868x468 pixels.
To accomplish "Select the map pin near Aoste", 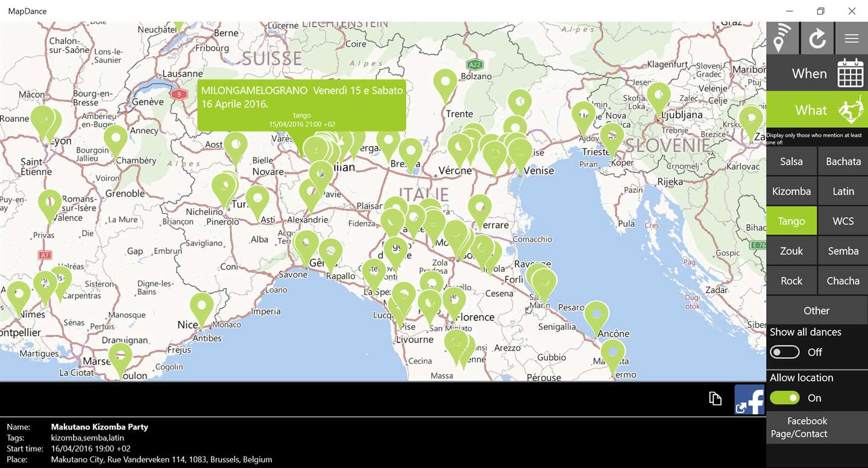I will coord(236,147).
